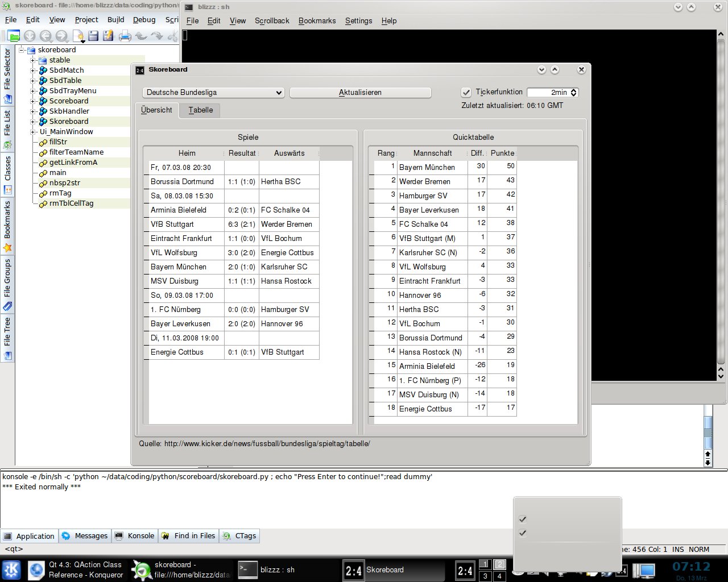728x582 pixels.
Task: Open the Debug menu in KDevelop
Action: [144, 19]
